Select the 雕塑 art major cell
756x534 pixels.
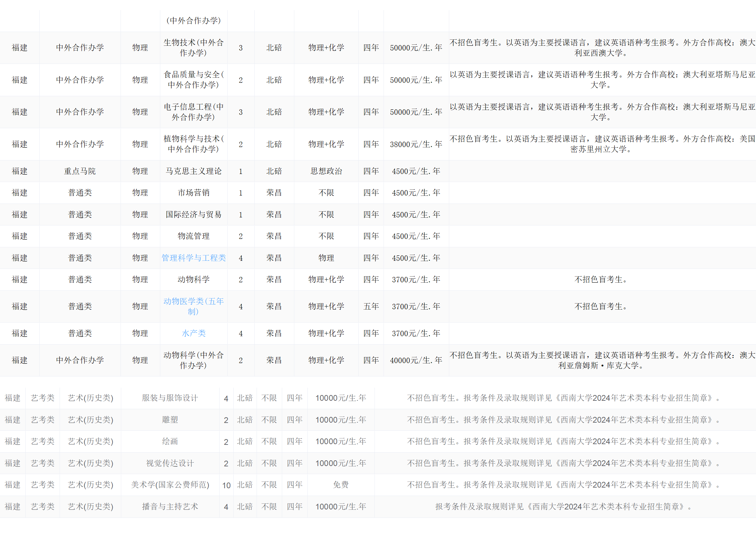click(170, 420)
